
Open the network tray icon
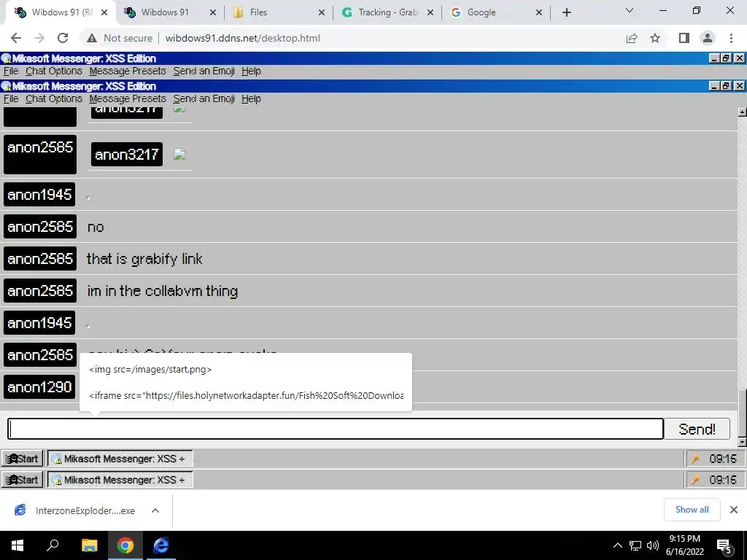click(635, 545)
